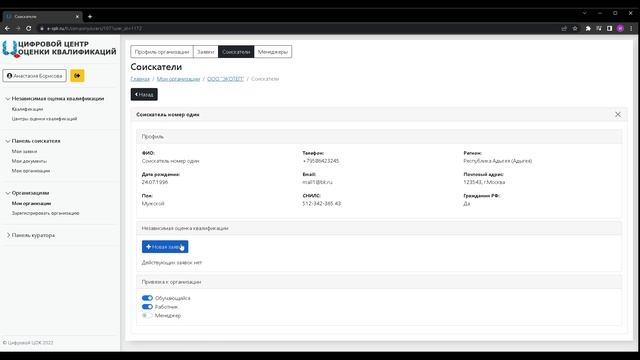This screenshot has height=360, width=640.
Task: Click the Действующих заявок нет text
Action: pyautogui.click(x=172, y=262)
